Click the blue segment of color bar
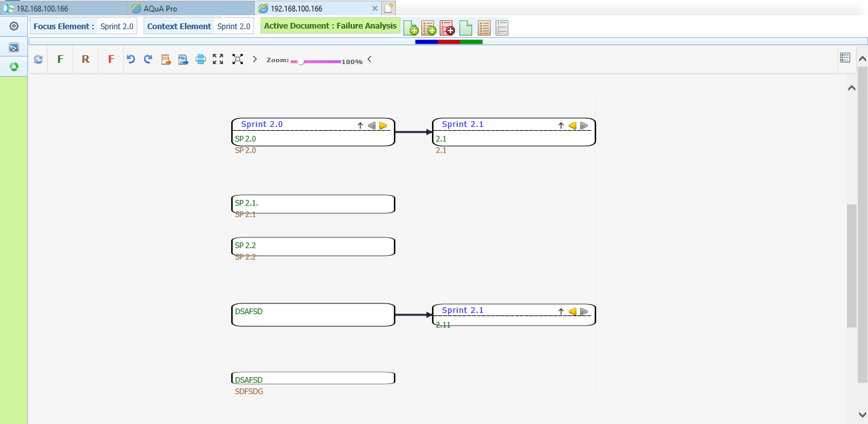This screenshot has height=424, width=868. tap(426, 42)
